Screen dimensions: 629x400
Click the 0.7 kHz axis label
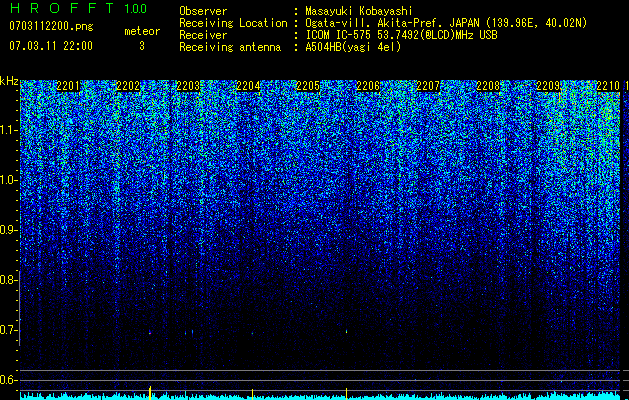coord(8,330)
